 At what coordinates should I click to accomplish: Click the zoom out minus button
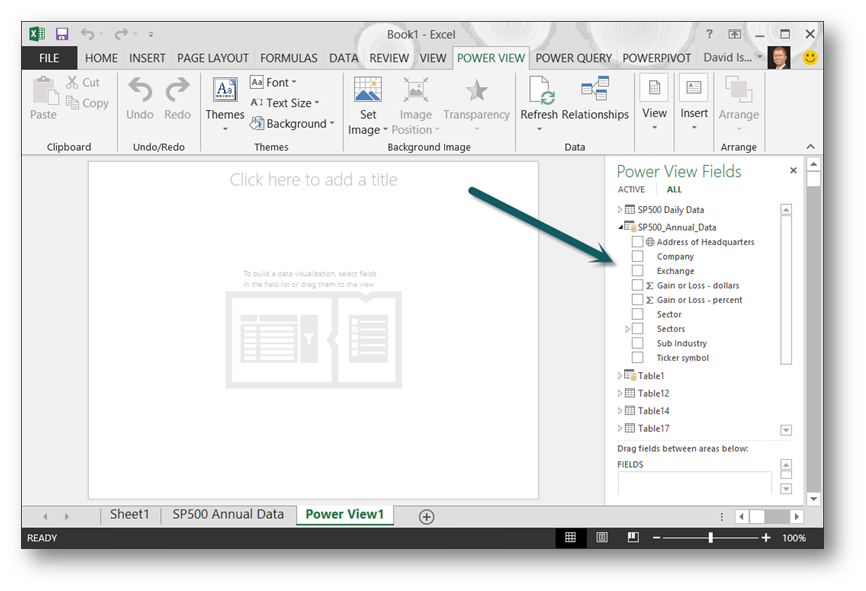point(656,537)
